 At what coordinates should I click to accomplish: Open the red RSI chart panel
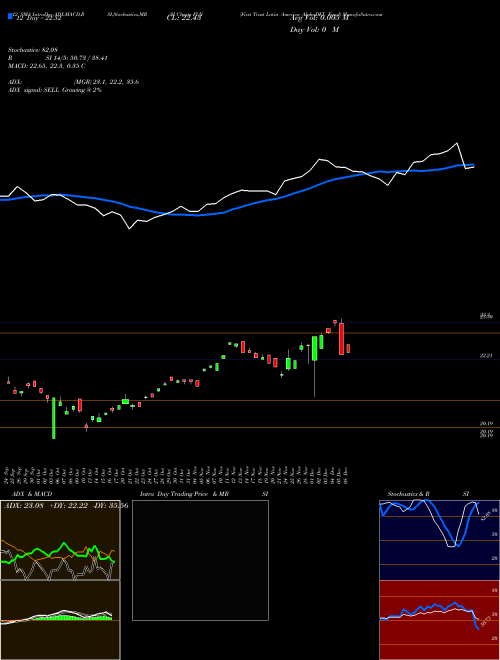(439, 620)
